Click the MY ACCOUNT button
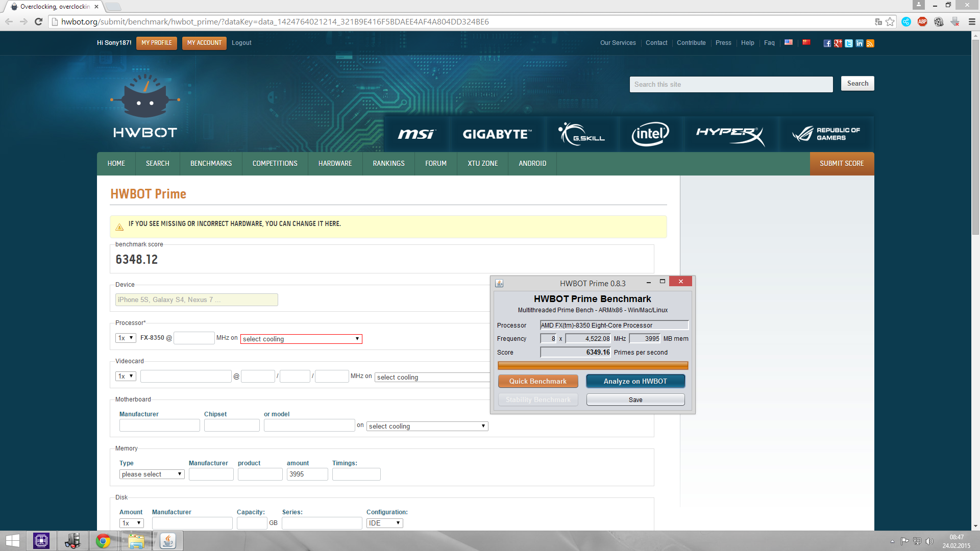The image size is (980, 551). pos(204,43)
